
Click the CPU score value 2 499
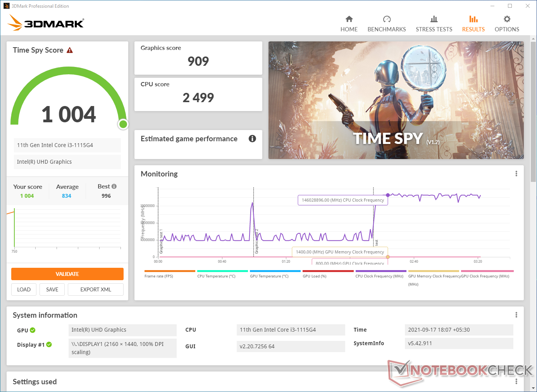[198, 98]
